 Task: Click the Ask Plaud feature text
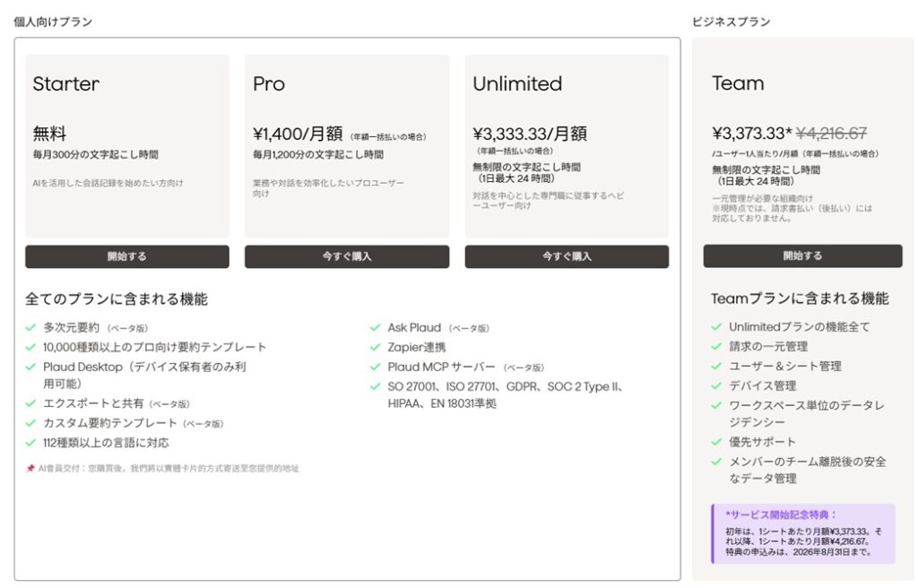point(414,327)
